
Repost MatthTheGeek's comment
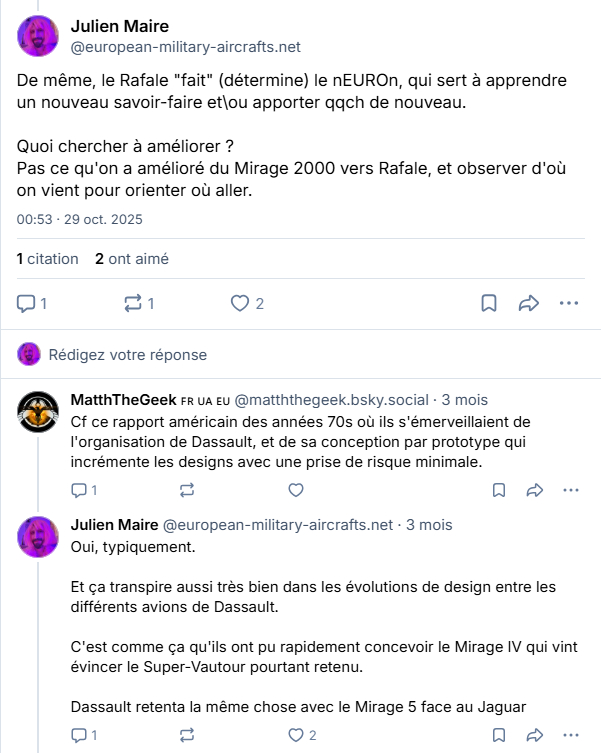click(x=186, y=490)
